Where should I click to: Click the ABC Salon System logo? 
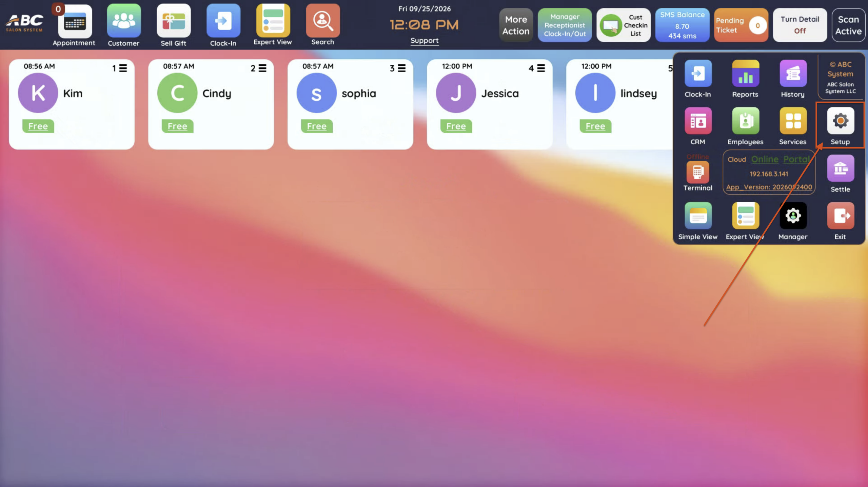point(24,23)
